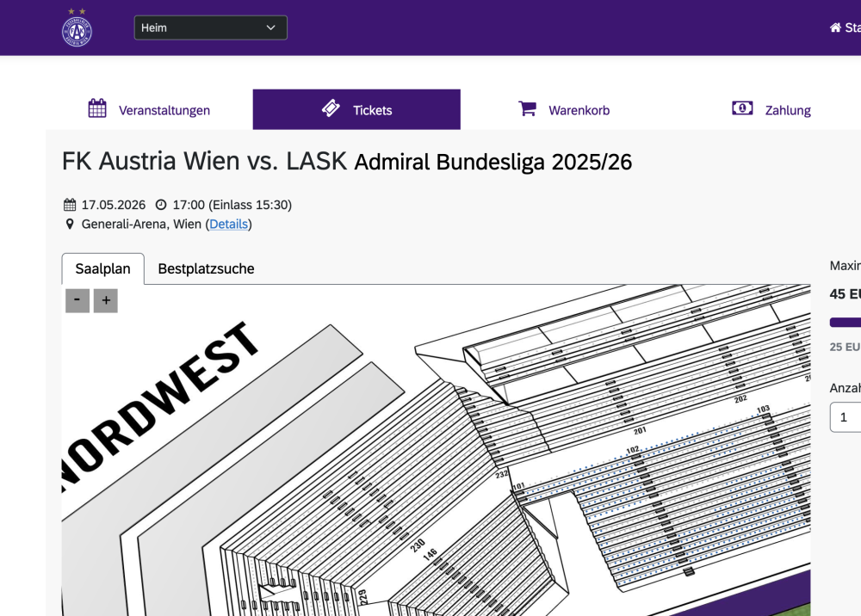Click the money icon beside Zahlung
This screenshot has height=616, width=861.
tap(742, 108)
